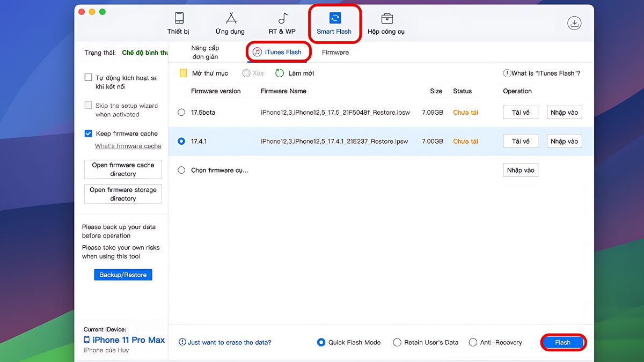Click the Chế độ bình thường status text
Viewport: 644px width, 362px height.
pos(145,53)
